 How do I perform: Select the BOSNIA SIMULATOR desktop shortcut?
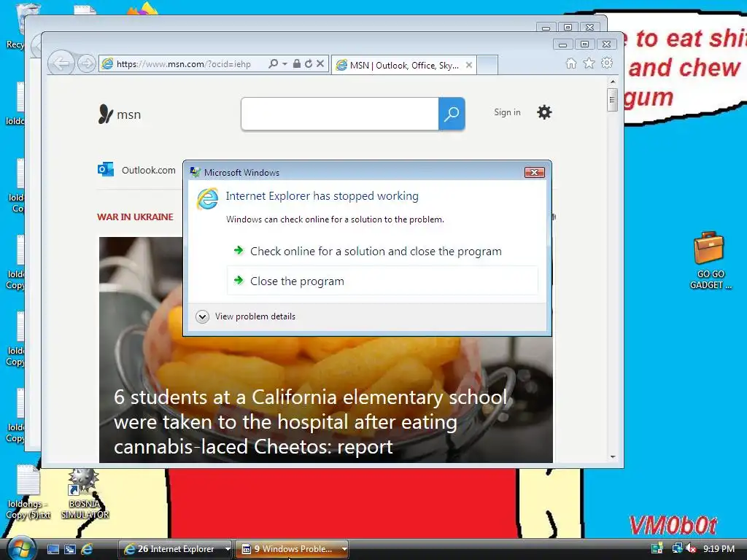85,494
